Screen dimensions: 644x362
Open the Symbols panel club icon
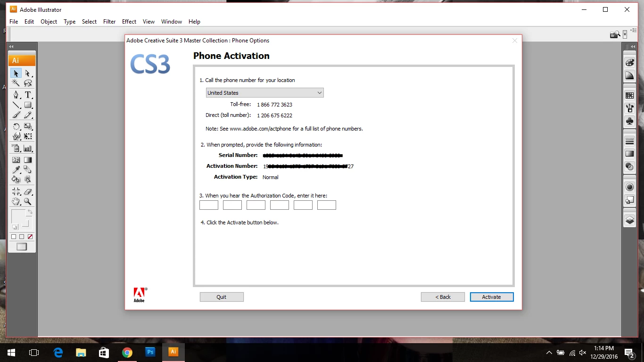pyautogui.click(x=629, y=121)
